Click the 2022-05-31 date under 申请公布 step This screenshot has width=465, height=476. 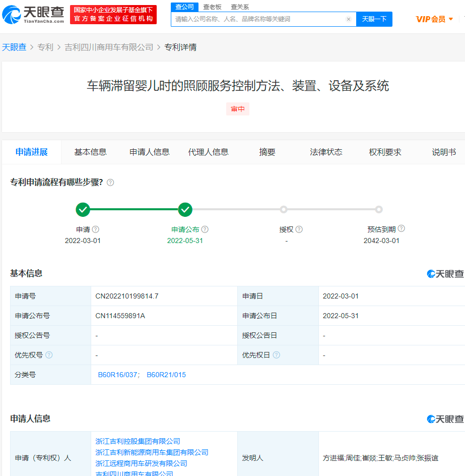point(185,241)
